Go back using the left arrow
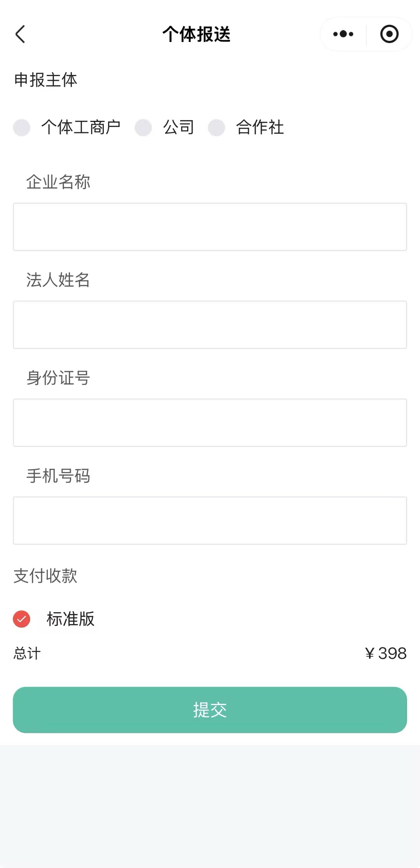The image size is (420, 868). tap(20, 34)
